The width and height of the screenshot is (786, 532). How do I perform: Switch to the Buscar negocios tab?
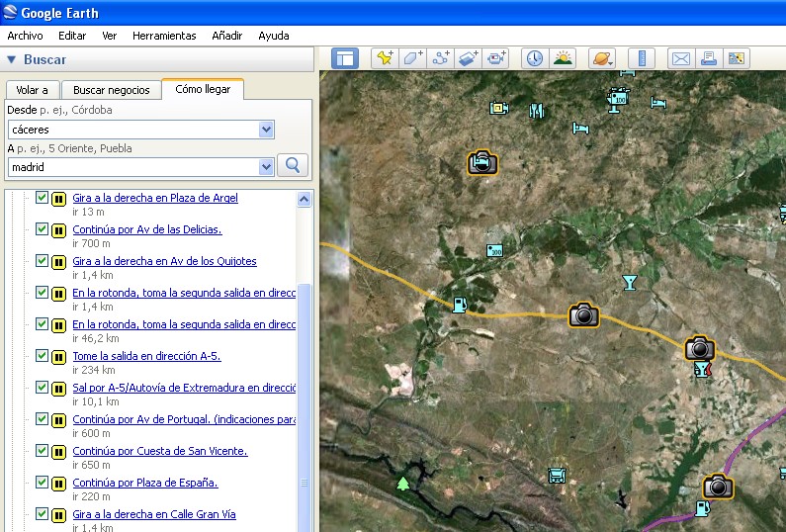pos(112,90)
